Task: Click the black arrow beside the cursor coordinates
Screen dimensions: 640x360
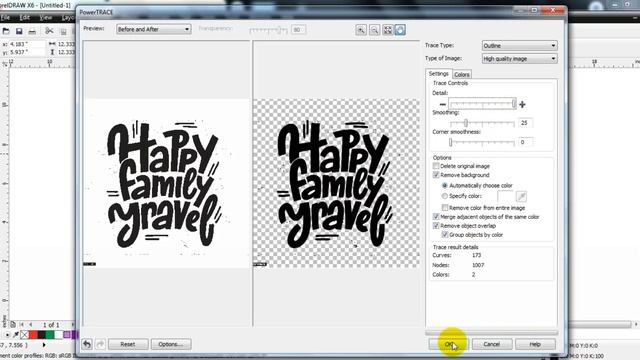Action: pyautogui.click(x=44, y=345)
